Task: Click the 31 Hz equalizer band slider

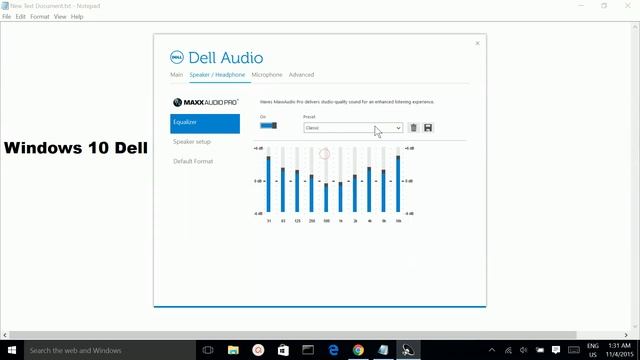Action: coord(269,180)
